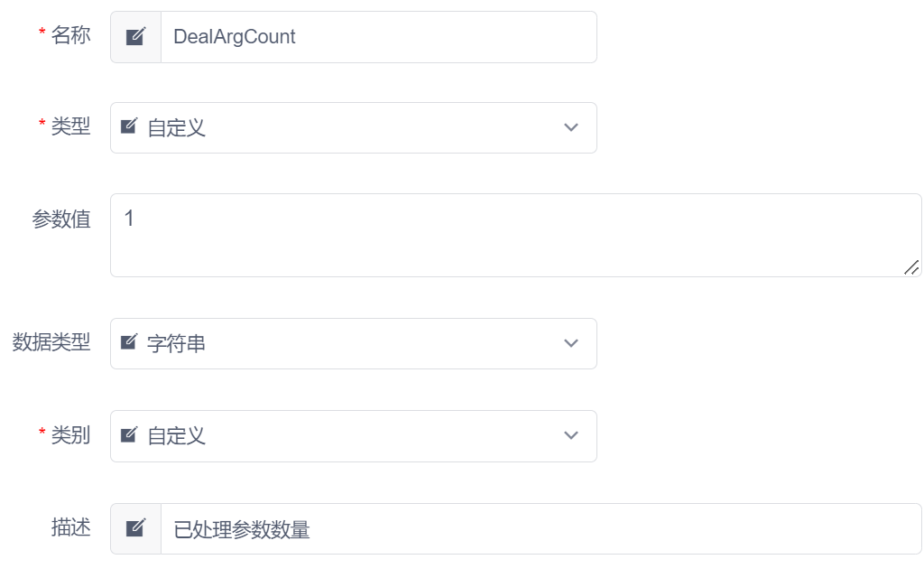Click the 名称 field label

[x=70, y=36]
